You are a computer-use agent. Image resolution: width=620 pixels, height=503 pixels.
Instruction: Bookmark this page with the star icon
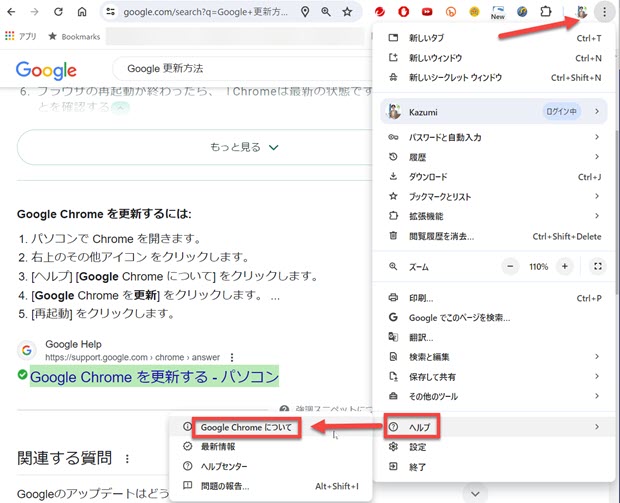(x=347, y=12)
